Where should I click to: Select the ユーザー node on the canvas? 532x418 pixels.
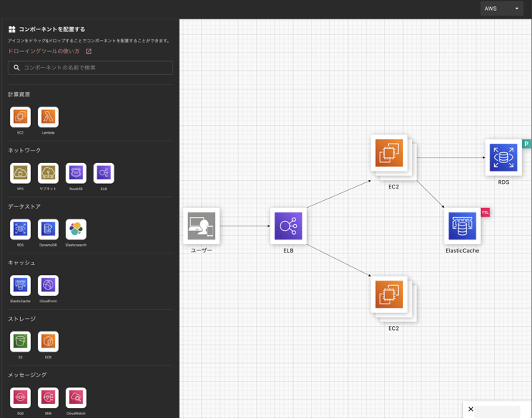[x=202, y=226]
